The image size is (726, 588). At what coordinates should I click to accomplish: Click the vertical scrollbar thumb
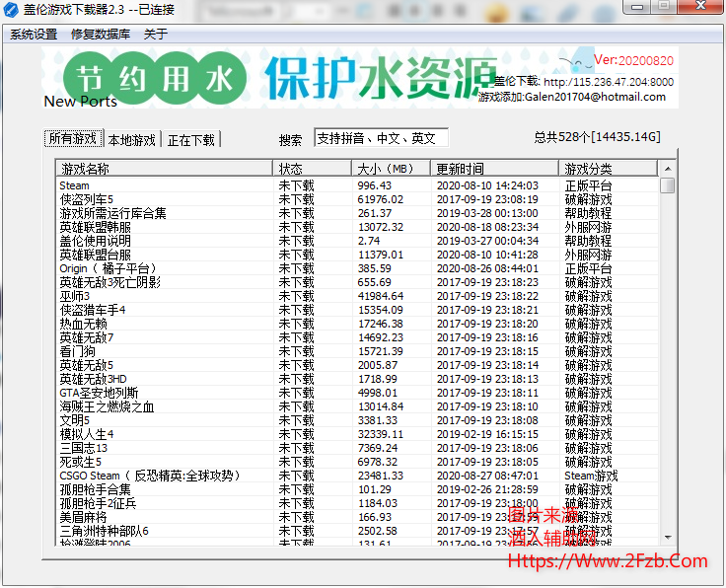pyautogui.click(x=668, y=185)
